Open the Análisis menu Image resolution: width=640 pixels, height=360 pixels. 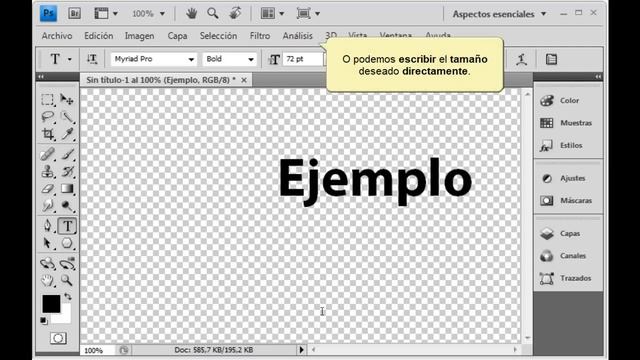pos(298,36)
